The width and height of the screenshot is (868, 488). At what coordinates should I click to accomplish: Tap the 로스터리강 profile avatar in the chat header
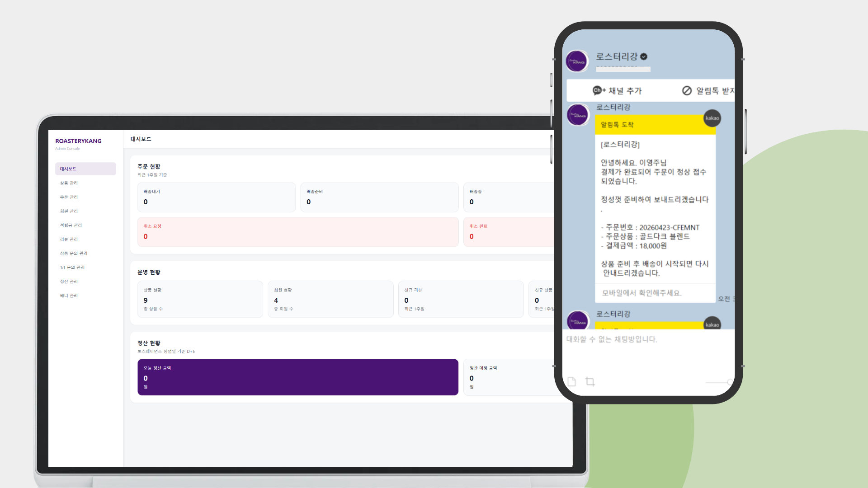pos(577,61)
